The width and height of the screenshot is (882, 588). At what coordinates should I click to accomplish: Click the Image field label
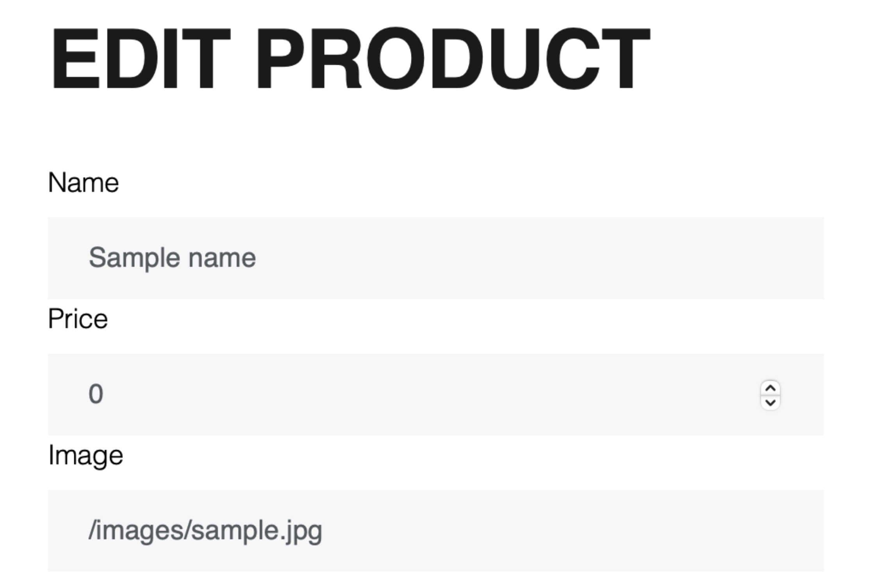click(85, 456)
